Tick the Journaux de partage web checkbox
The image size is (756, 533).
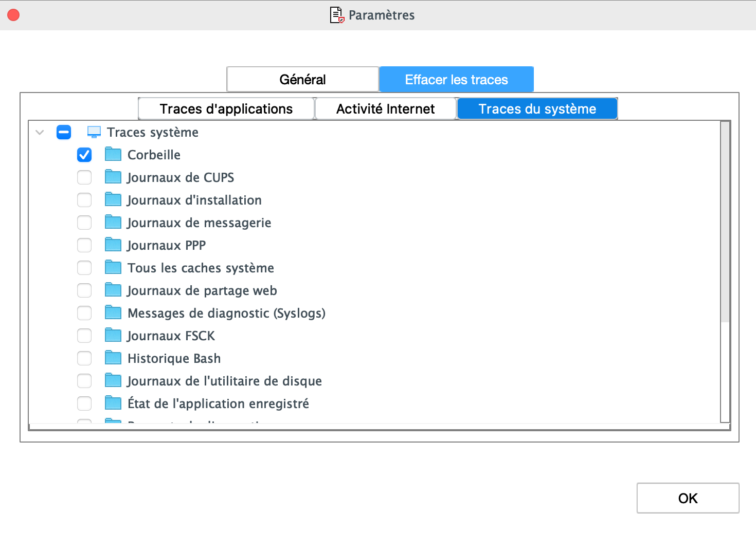click(x=84, y=290)
